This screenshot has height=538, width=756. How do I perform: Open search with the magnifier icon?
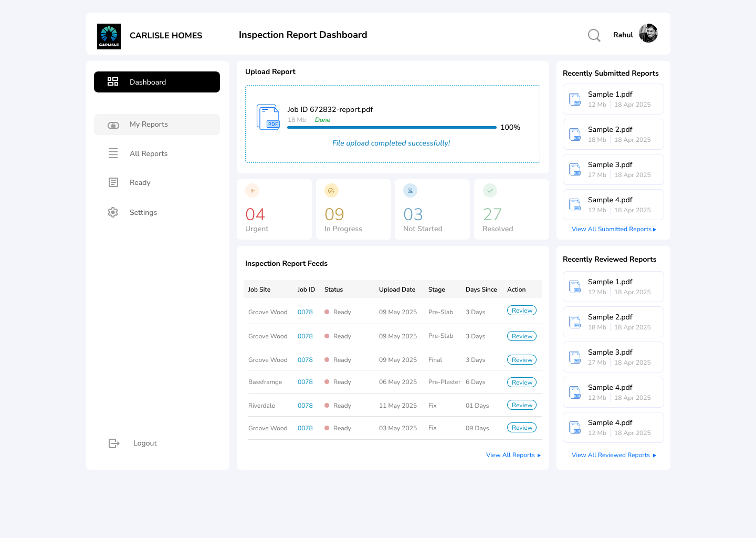click(x=594, y=35)
